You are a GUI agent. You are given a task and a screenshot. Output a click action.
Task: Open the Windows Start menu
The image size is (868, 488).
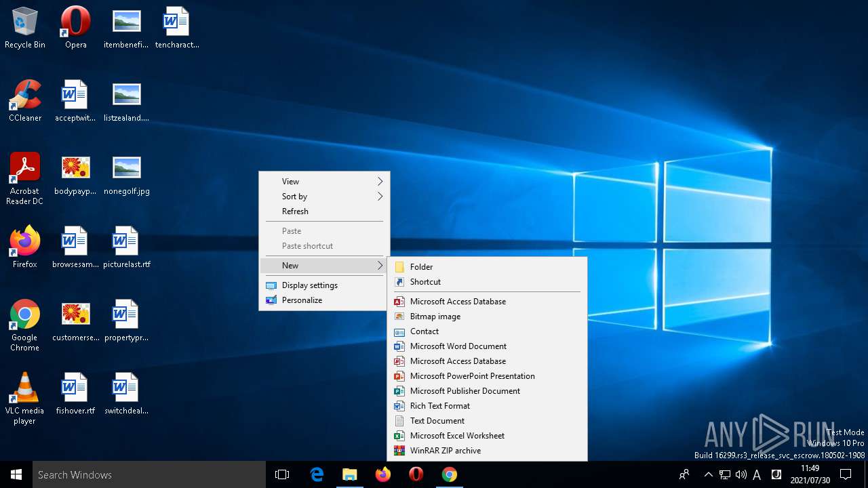[x=16, y=474]
